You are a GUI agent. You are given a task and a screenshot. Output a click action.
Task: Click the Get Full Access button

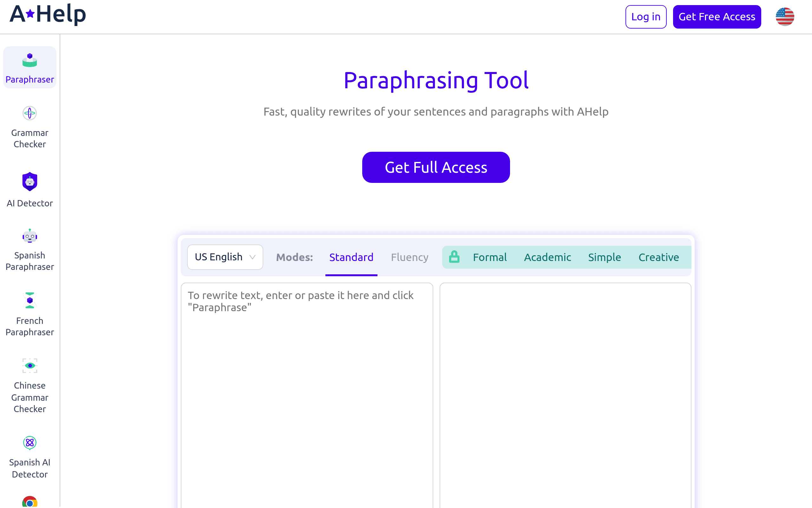click(x=436, y=167)
